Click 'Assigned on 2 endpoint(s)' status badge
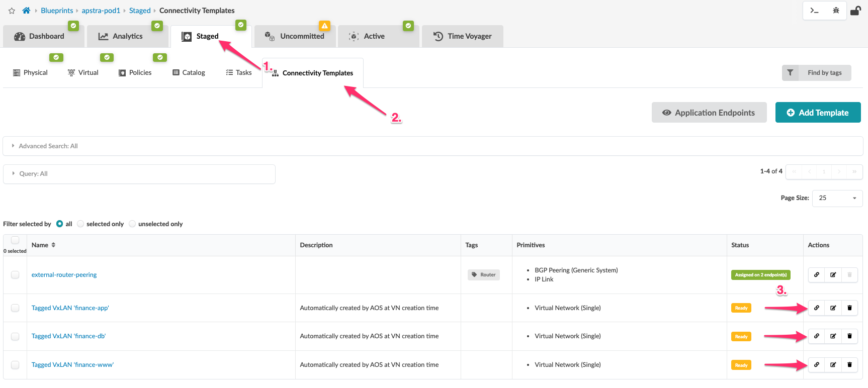The height and width of the screenshot is (388, 868). 760,275
